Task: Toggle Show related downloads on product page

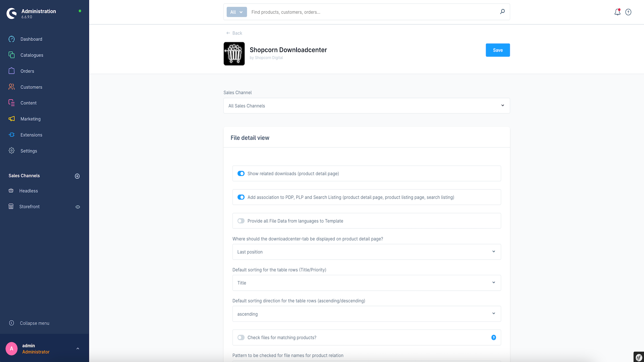Action: point(240,173)
